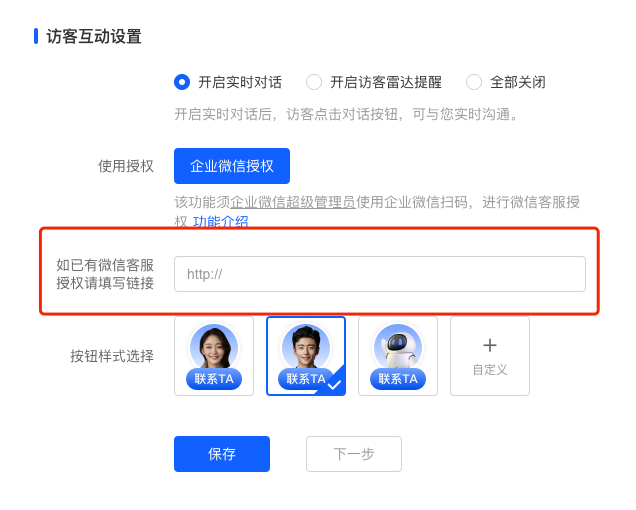The height and width of the screenshot is (510, 636).
Task: Pick the male avatar button style
Action: [x=306, y=356]
